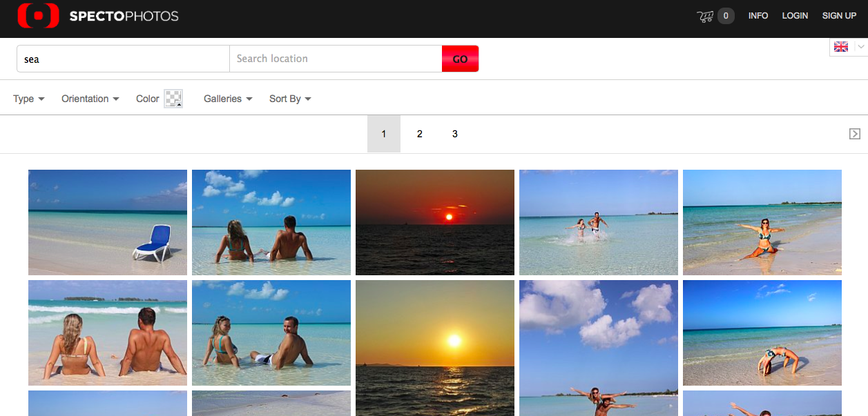
Task: Select current page 1 in pagination
Action: [x=384, y=134]
